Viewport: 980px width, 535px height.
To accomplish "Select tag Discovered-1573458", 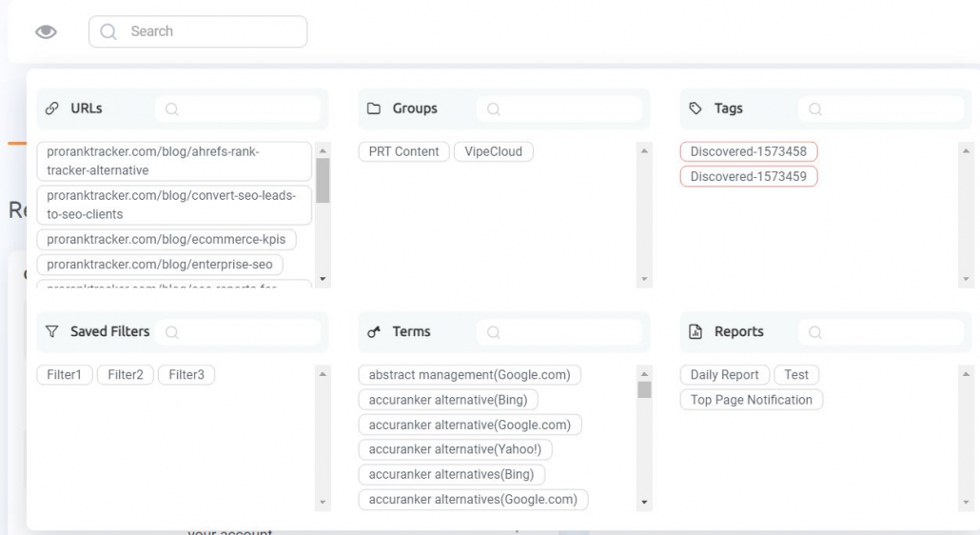I will click(x=748, y=152).
